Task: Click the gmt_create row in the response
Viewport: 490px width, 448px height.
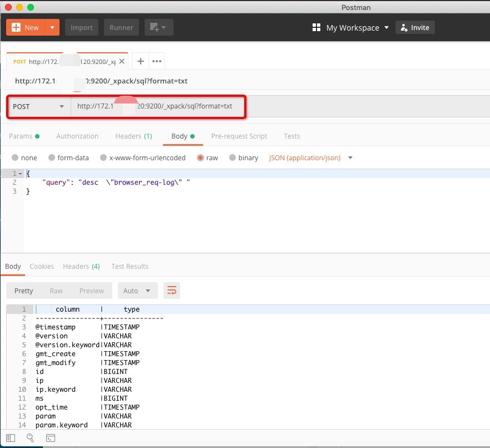Action: [87, 354]
